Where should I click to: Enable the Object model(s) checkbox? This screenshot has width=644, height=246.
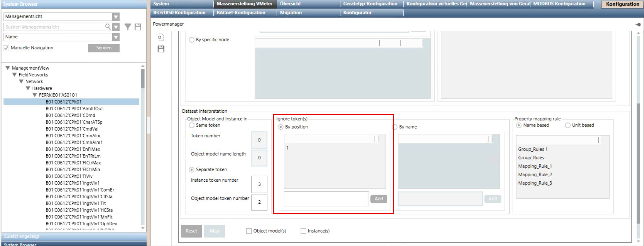tap(249, 231)
